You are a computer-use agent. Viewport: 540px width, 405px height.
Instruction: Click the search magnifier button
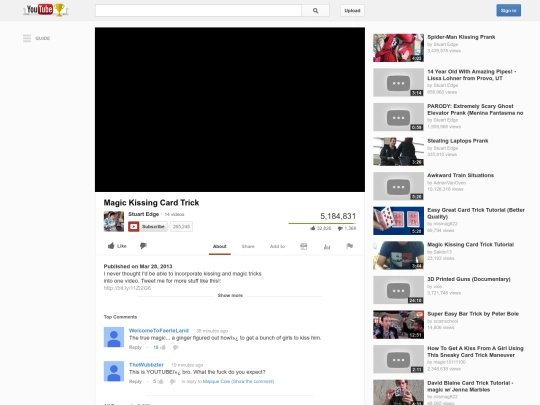[315, 11]
